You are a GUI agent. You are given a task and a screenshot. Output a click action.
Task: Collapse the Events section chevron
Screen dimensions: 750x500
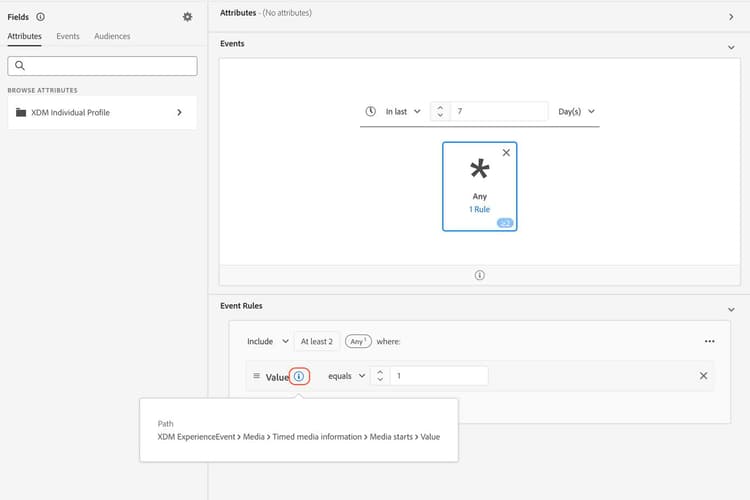(x=731, y=47)
